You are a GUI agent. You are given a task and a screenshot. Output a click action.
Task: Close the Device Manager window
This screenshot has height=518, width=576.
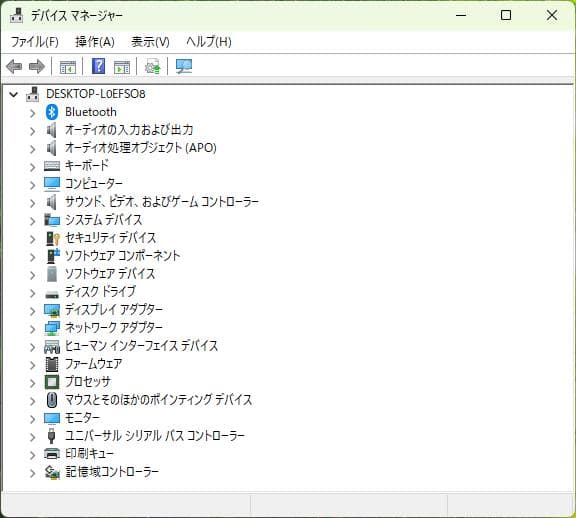pos(552,15)
